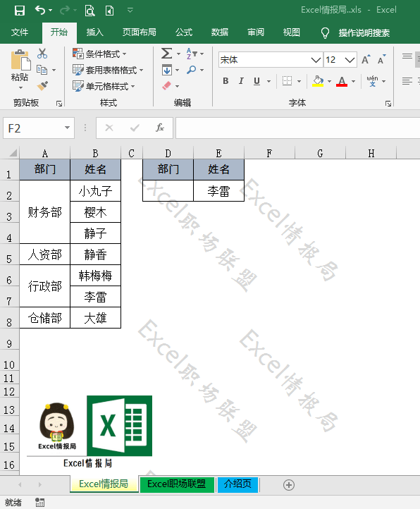This screenshot has width=420, height=509.
Task: Switch to the 审阅 Review tab
Action: point(256,32)
